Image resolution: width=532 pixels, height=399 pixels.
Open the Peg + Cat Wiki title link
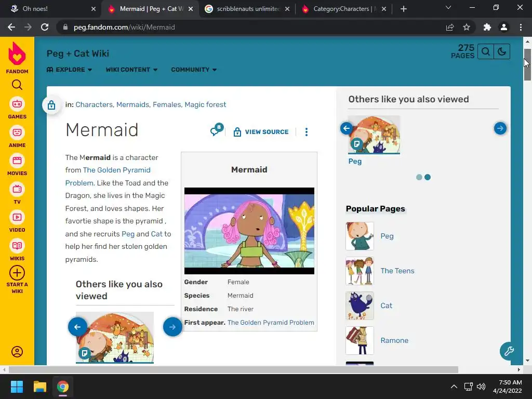point(78,54)
